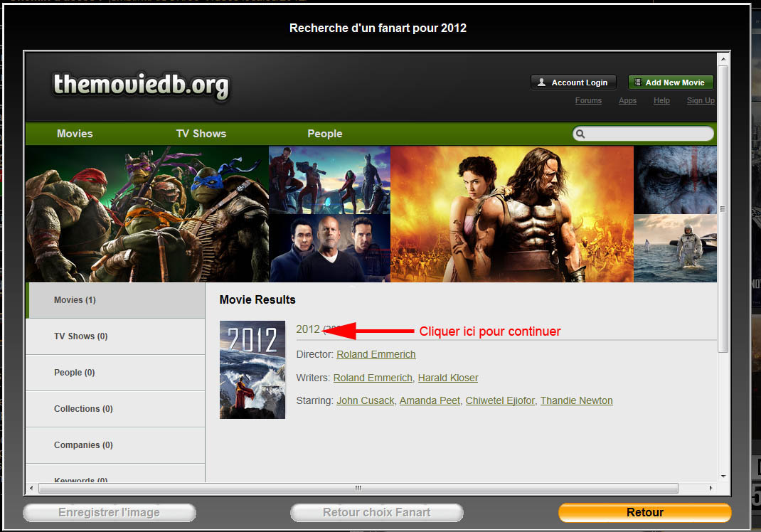
Task: Select the Ninja Turtles banner image
Action: click(147, 214)
